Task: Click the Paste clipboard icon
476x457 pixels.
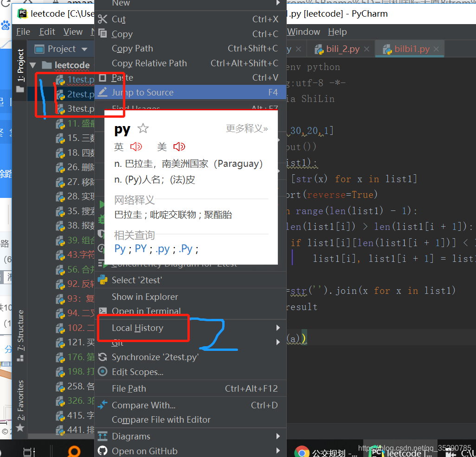Action: 103,78
